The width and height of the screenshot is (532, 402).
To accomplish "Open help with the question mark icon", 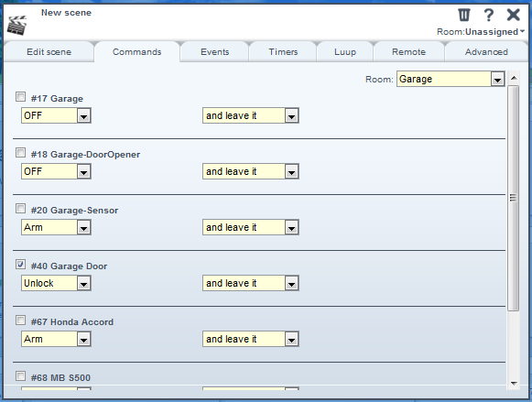I will 489,15.
